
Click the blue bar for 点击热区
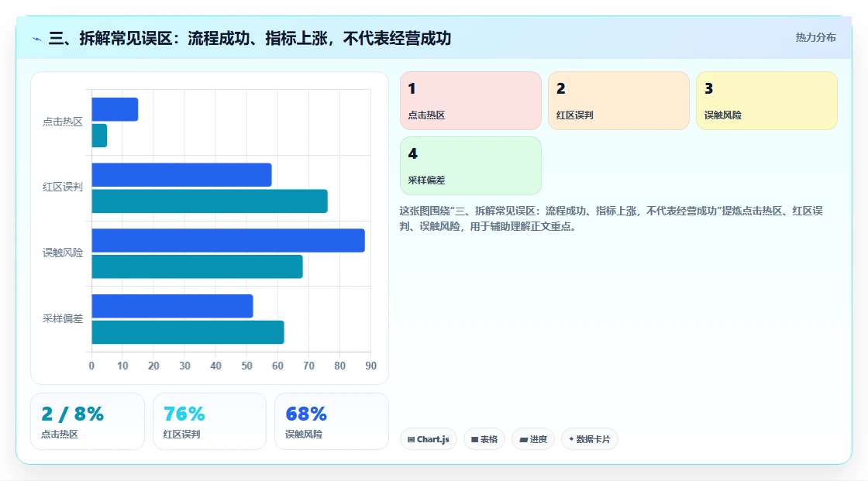(115, 109)
